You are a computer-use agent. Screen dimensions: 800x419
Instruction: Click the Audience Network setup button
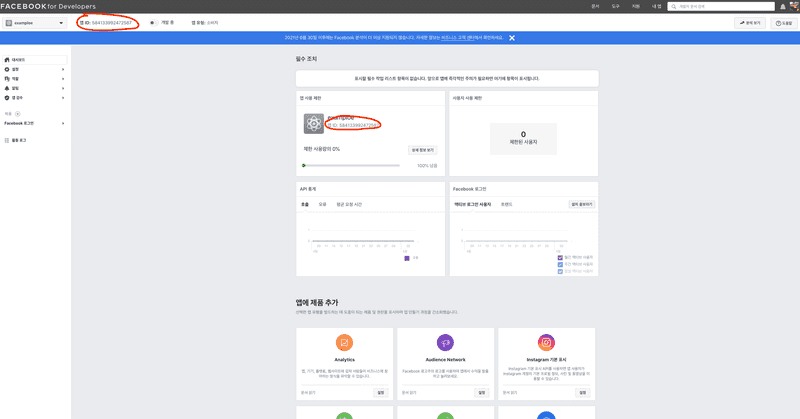point(482,392)
